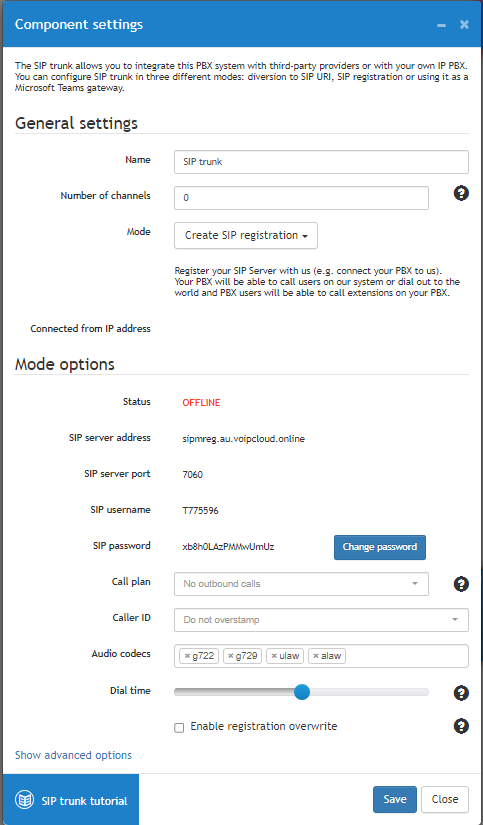Click the SIP trunk tutorial book icon

click(x=24, y=800)
